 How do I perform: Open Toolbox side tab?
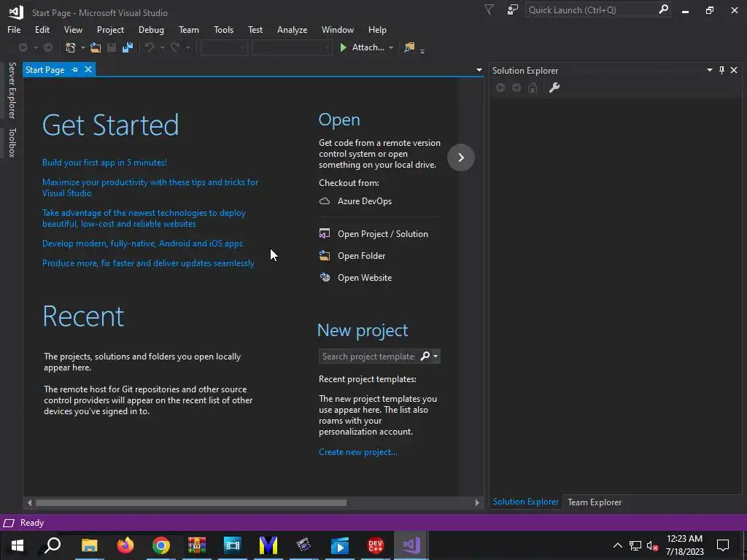click(x=12, y=142)
